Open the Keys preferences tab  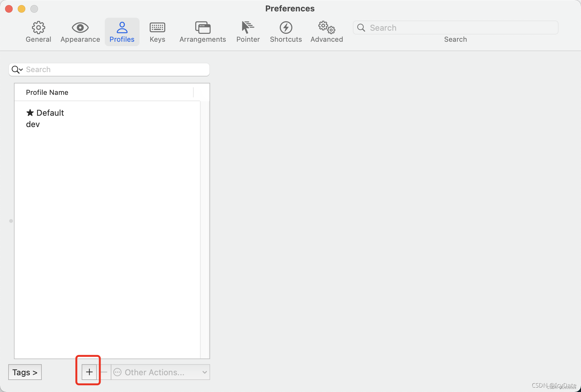pyautogui.click(x=157, y=32)
